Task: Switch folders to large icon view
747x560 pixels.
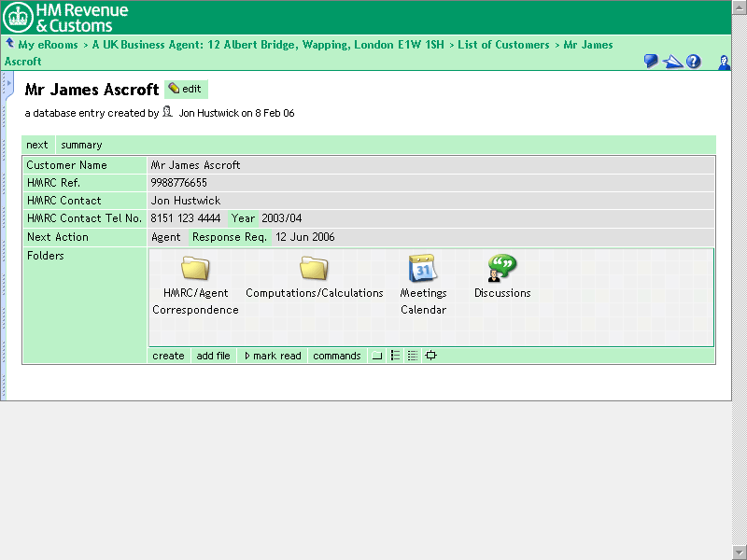Action: tap(377, 356)
